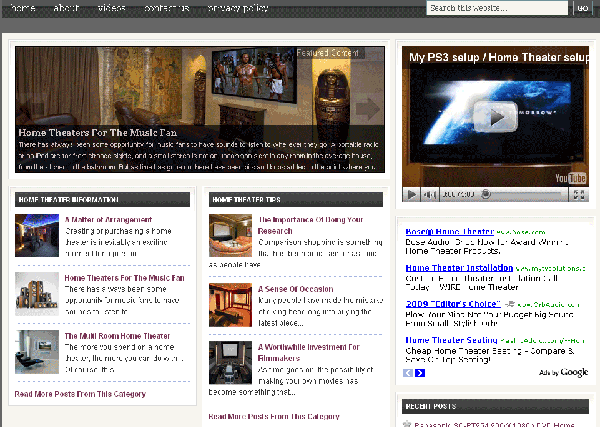Open The Importance Of Doing Your Research

point(310,225)
